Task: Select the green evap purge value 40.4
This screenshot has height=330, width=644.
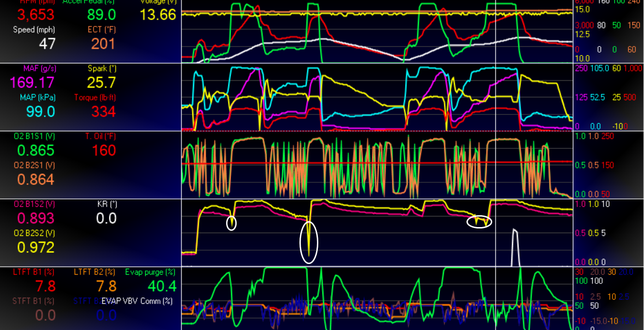Action: pos(162,286)
